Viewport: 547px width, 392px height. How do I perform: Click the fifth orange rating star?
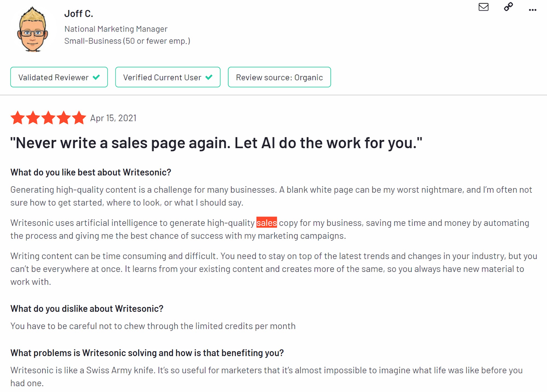79,118
